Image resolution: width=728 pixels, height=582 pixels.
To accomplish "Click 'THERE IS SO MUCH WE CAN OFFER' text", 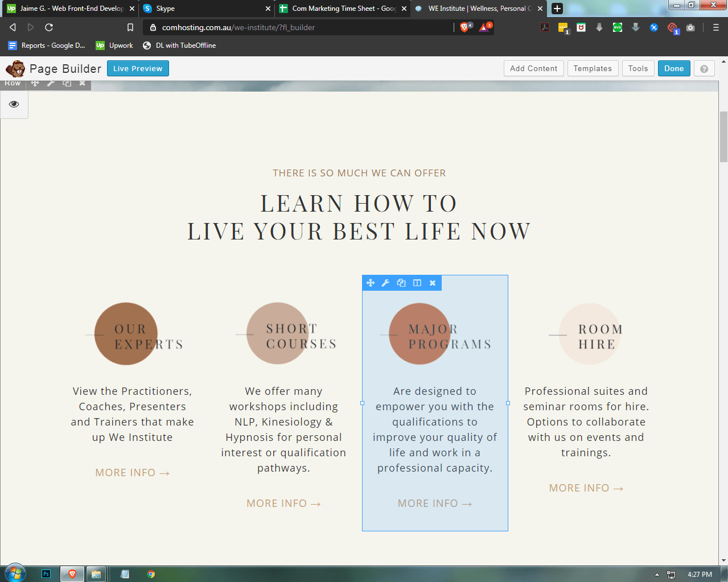I will tap(359, 173).
